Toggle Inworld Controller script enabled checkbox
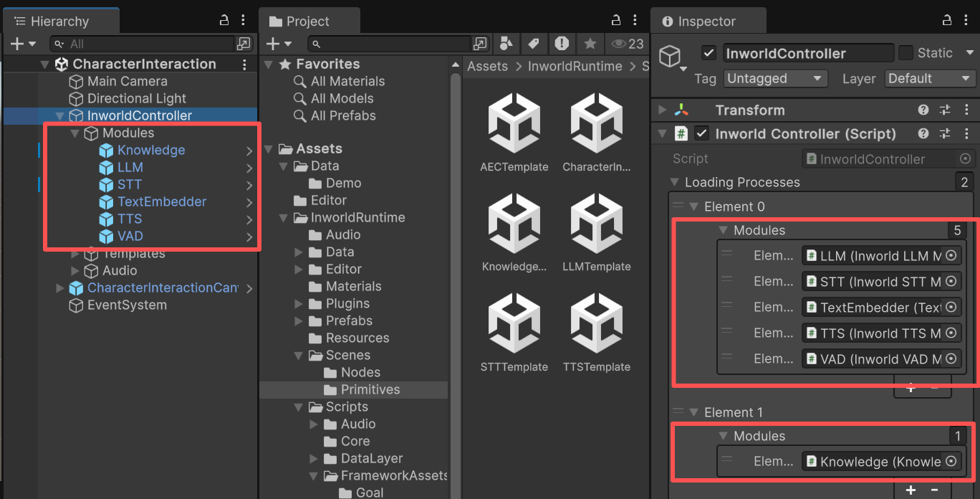Viewport: 980px width, 499px height. click(702, 133)
